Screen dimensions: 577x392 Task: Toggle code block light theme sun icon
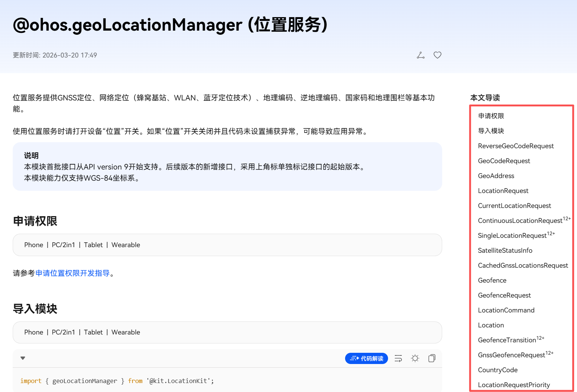click(x=415, y=358)
